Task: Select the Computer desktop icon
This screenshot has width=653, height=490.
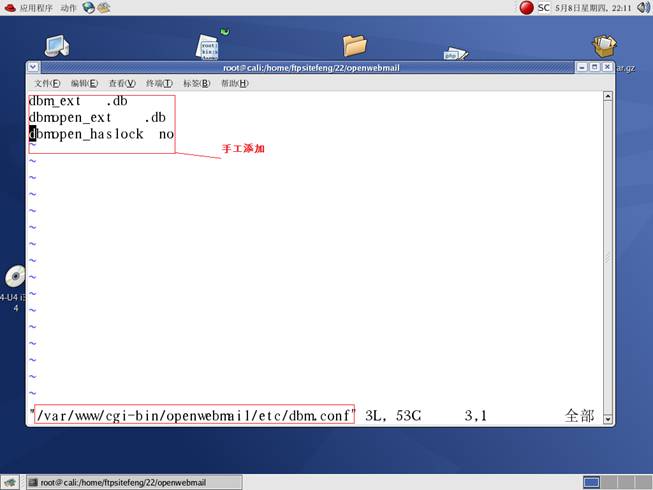Action: click(x=57, y=45)
